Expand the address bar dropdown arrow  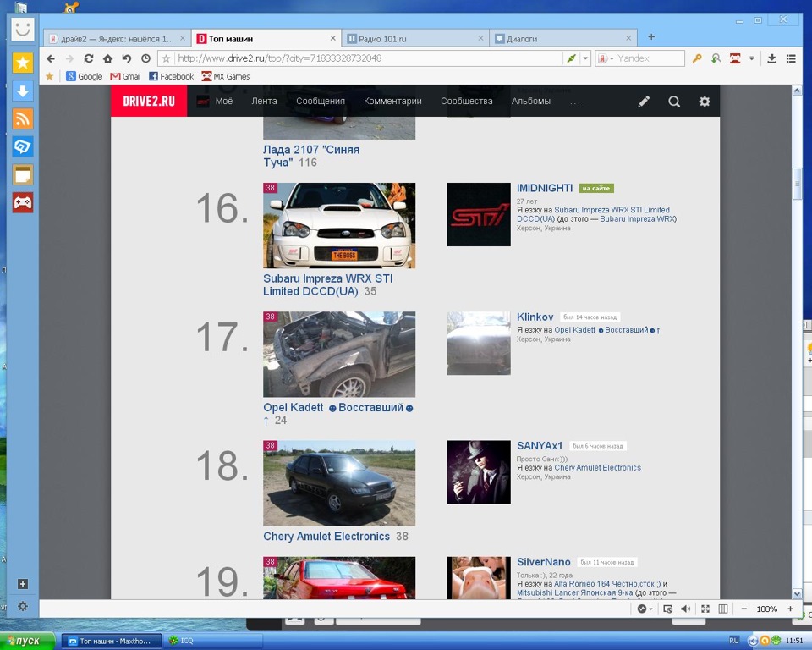click(585, 58)
